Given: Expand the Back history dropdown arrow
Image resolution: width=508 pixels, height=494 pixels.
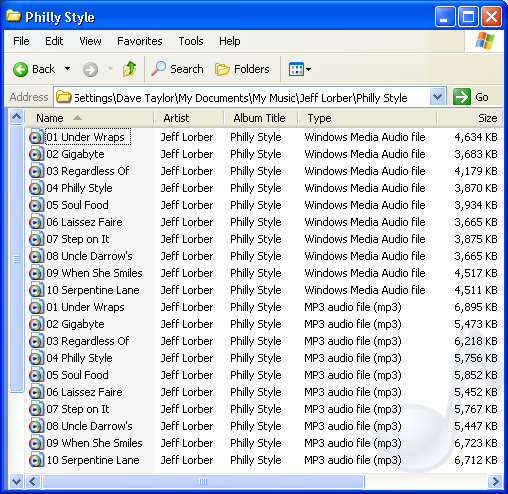Looking at the screenshot, I should pos(68,69).
